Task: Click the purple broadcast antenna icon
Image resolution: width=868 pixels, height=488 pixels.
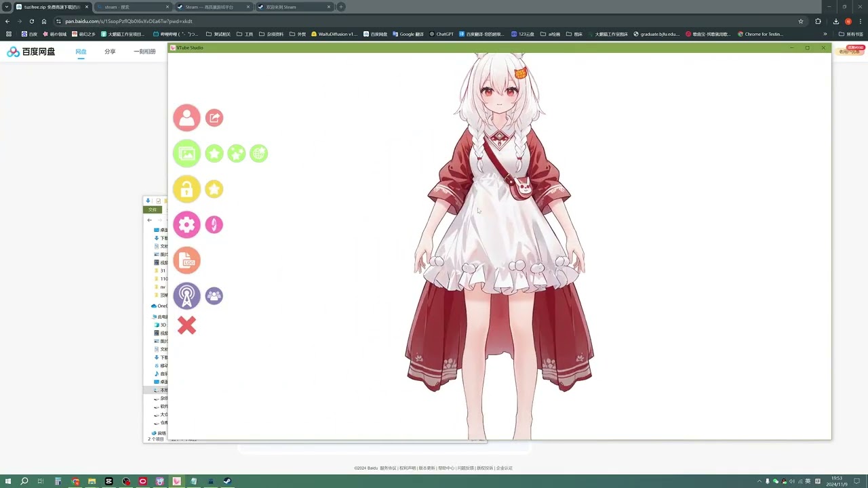Action: coord(186,296)
